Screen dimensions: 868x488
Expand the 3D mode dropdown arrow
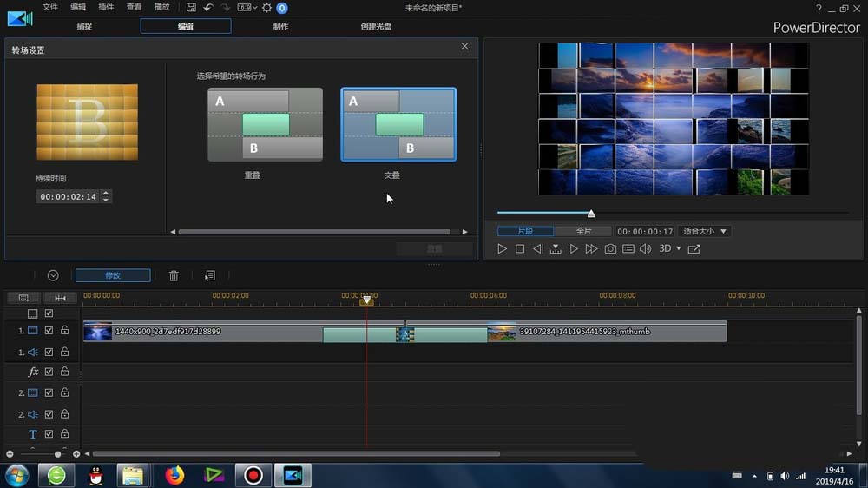[679, 249]
